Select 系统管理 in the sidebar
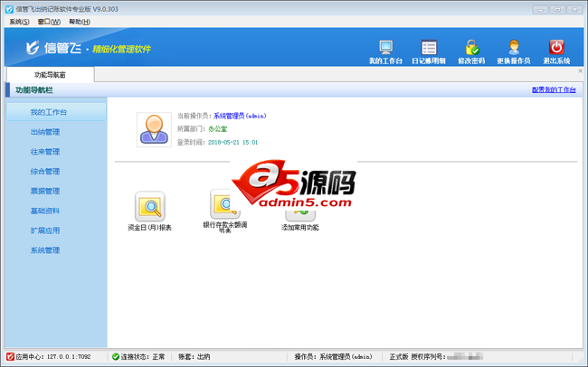The image size is (588, 367). point(45,250)
